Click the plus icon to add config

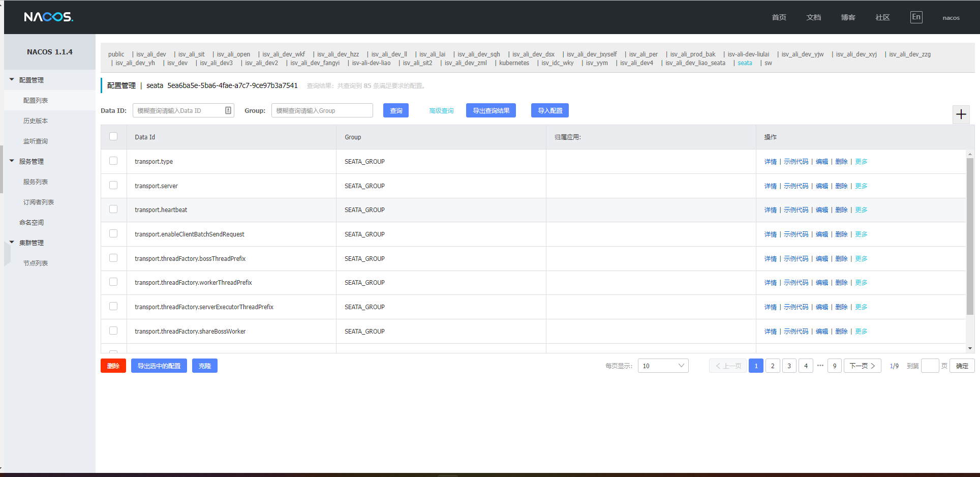pyautogui.click(x=961, y=114)
